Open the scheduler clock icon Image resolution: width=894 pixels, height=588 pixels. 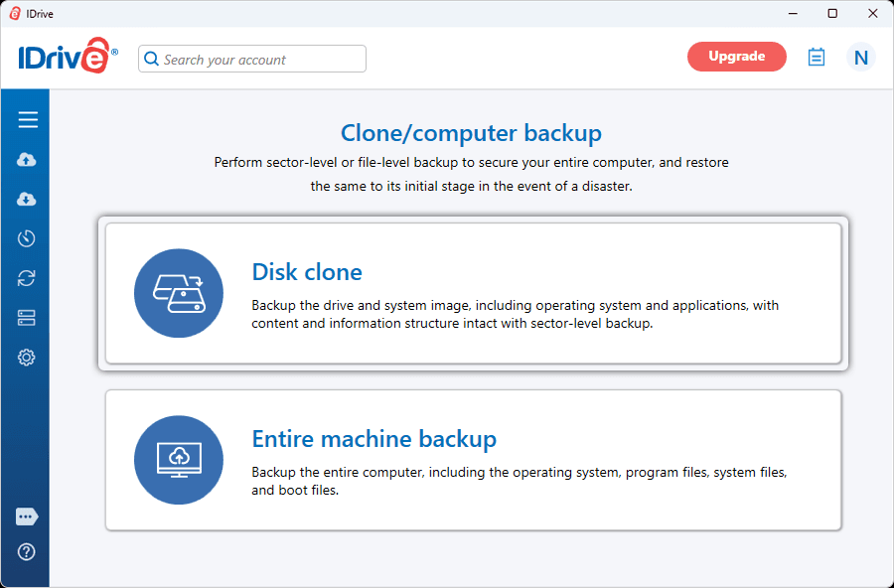point(26,238)
